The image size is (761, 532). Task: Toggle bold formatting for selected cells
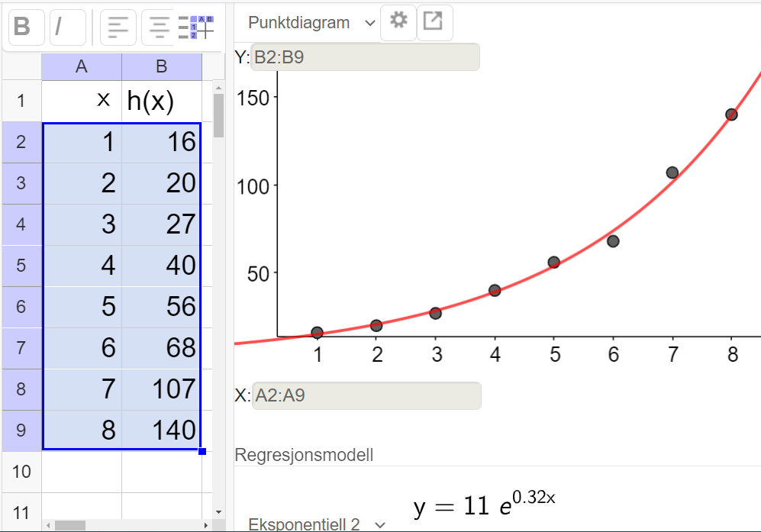(25, 25)
